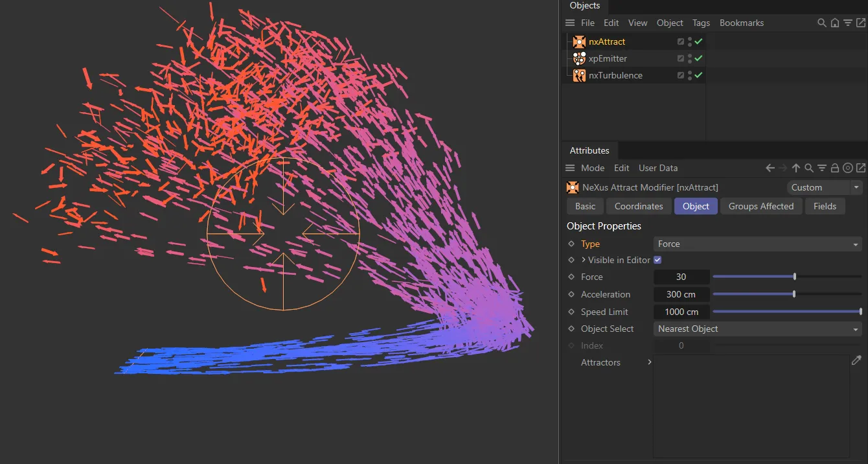Click the back arrow in Attributes panel
Viewport: 868px width, 464px height.
770,168
